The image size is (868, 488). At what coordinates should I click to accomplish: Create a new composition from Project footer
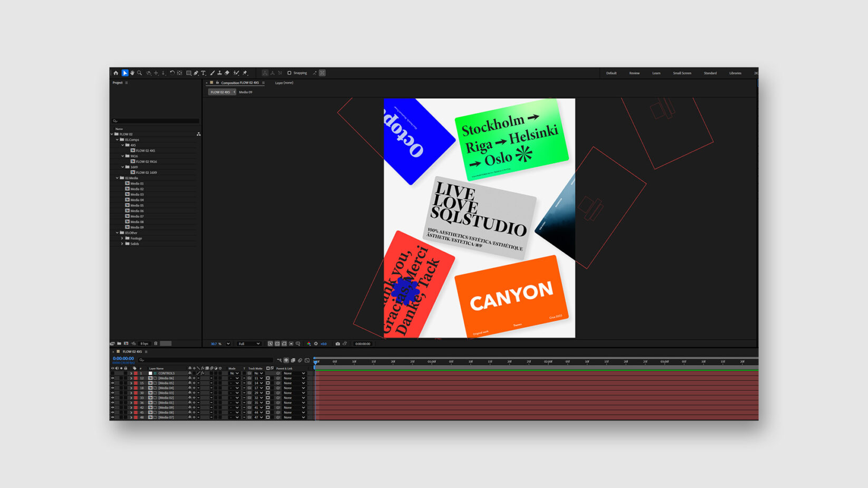126,343
